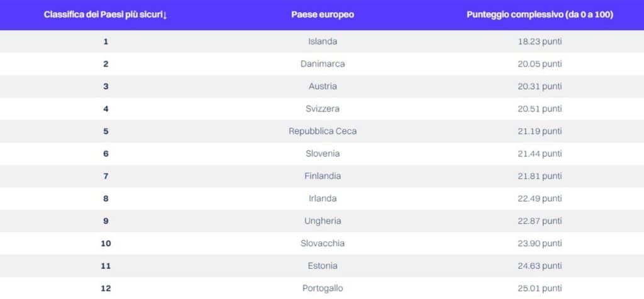Select the Finlandia row name

pos(323,176)
